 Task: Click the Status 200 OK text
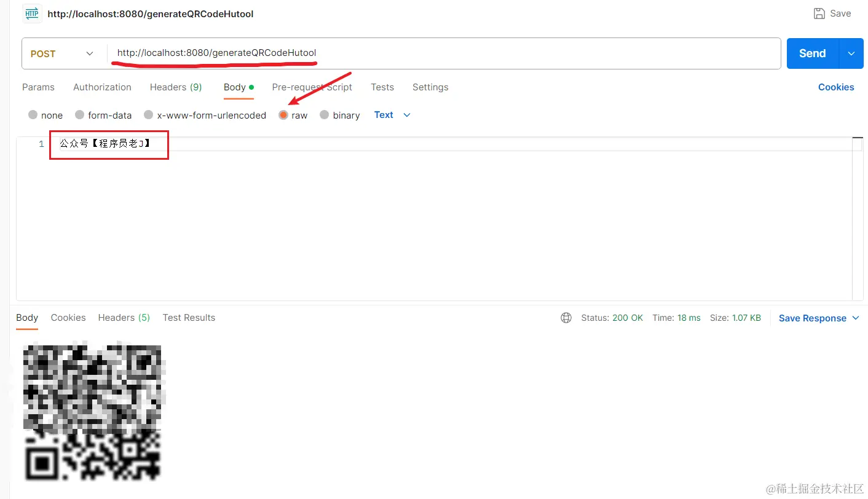[612, 318]
